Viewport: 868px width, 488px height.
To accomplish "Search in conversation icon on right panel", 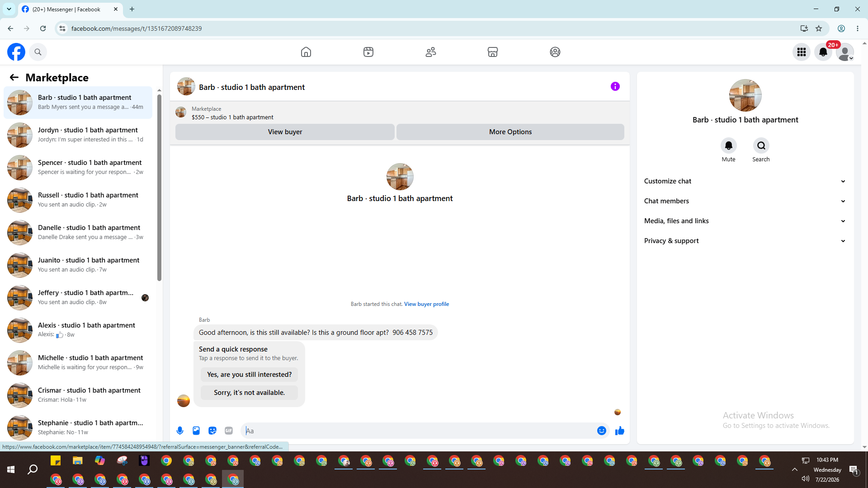I will click(761, 145).
